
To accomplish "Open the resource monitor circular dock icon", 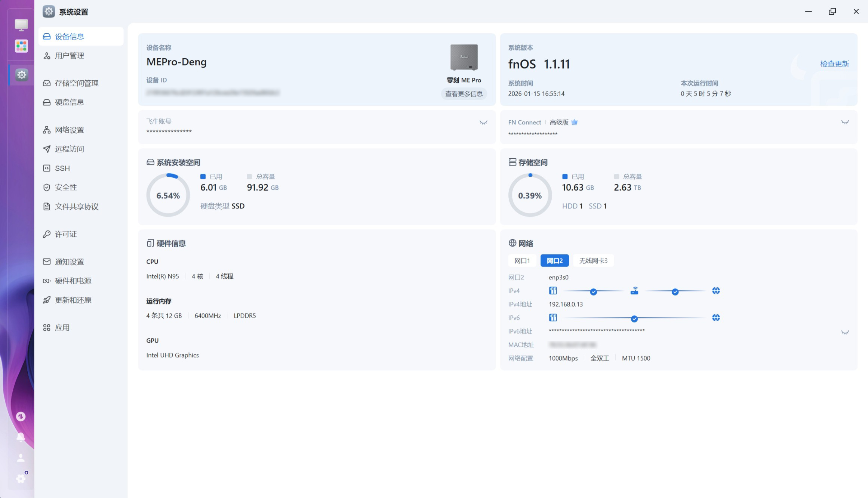I will pyautogui.click(x=21, y=416).
